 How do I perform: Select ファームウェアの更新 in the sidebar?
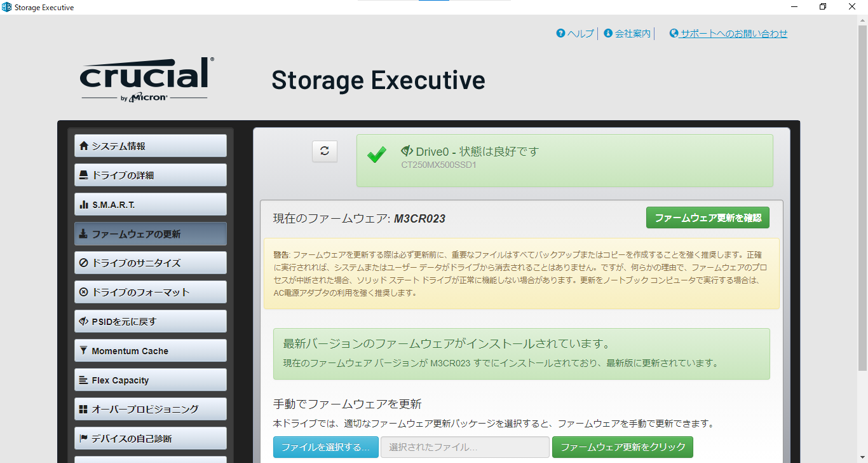point(151,233)
